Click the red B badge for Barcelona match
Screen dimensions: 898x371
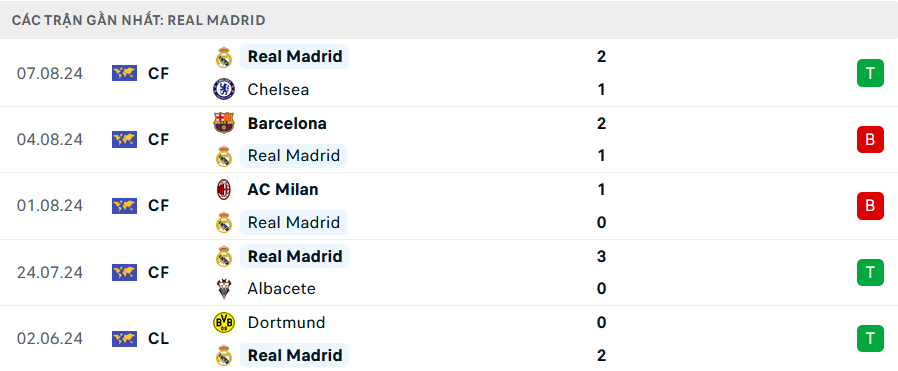coord(871,140)
